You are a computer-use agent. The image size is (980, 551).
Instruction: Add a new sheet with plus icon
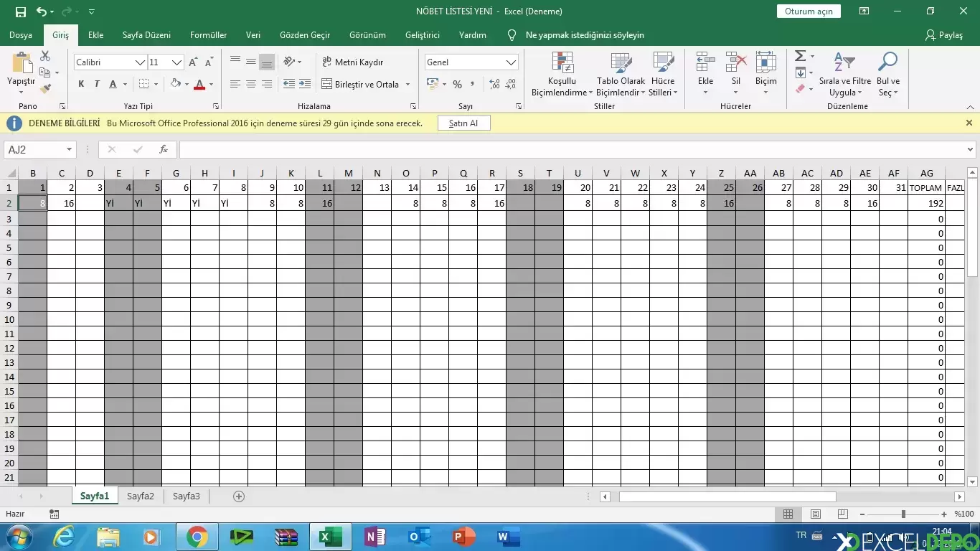coord(239,496)
